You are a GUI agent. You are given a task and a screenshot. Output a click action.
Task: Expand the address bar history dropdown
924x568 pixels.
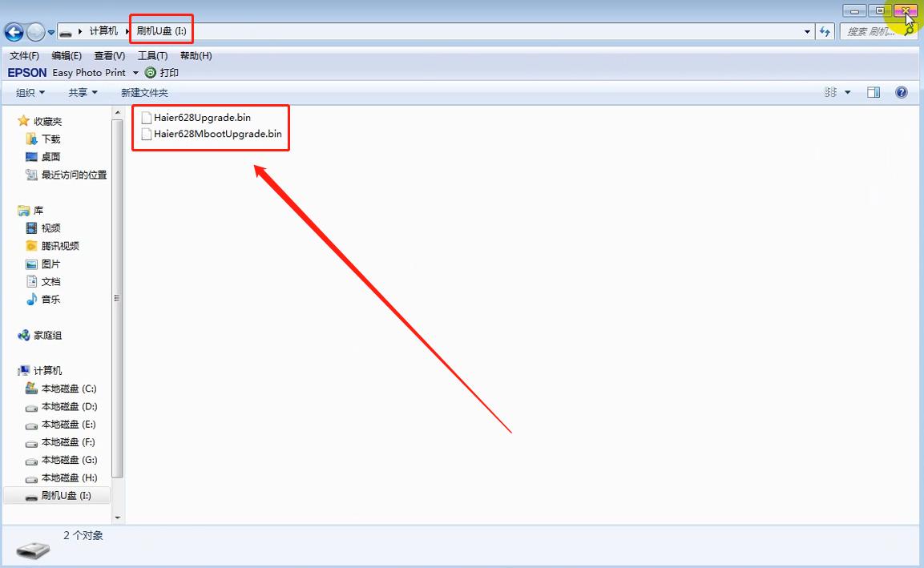(x=807, y=32)
